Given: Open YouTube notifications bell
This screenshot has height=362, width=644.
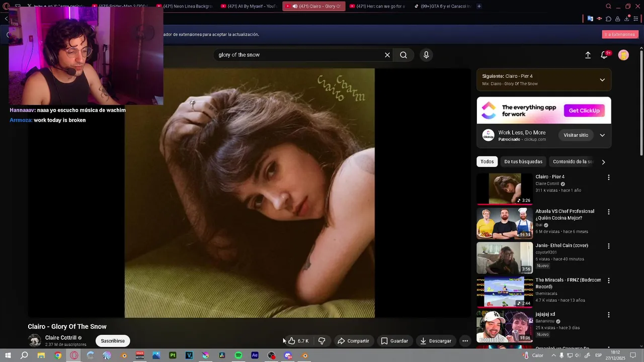Looking at the screenshot, I should 605,55.
